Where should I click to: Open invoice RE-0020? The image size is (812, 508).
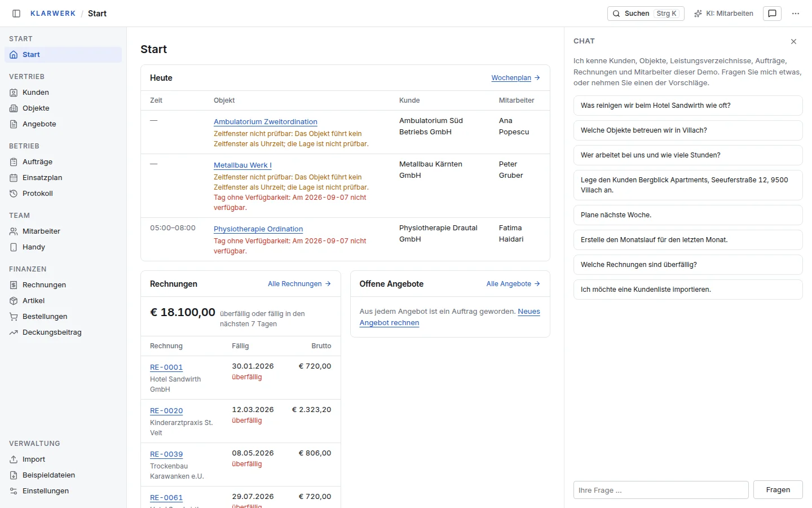166,411
